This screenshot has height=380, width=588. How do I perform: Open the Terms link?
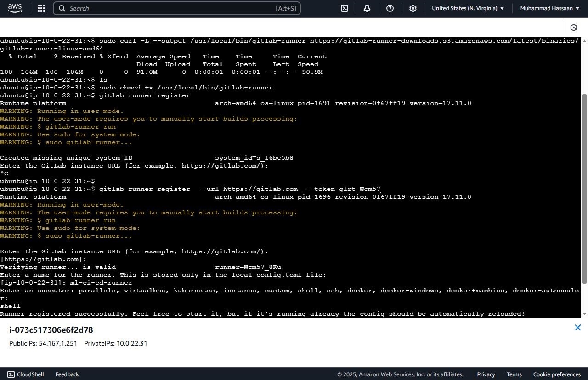[514, 374]
